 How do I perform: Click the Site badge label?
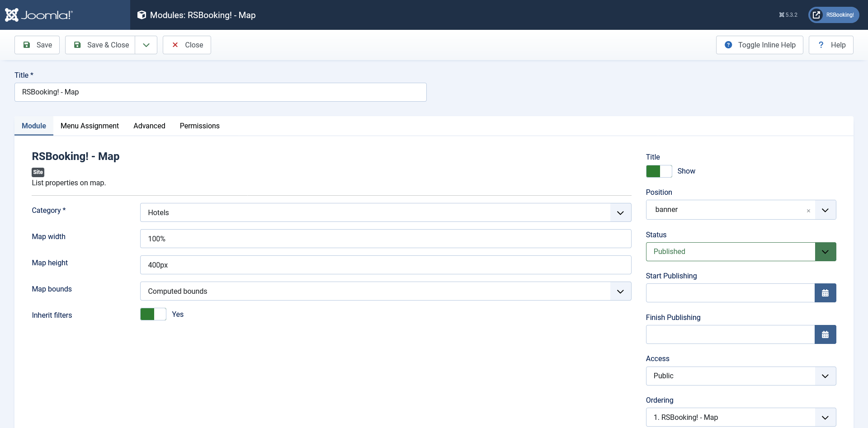tap(38, 172)
